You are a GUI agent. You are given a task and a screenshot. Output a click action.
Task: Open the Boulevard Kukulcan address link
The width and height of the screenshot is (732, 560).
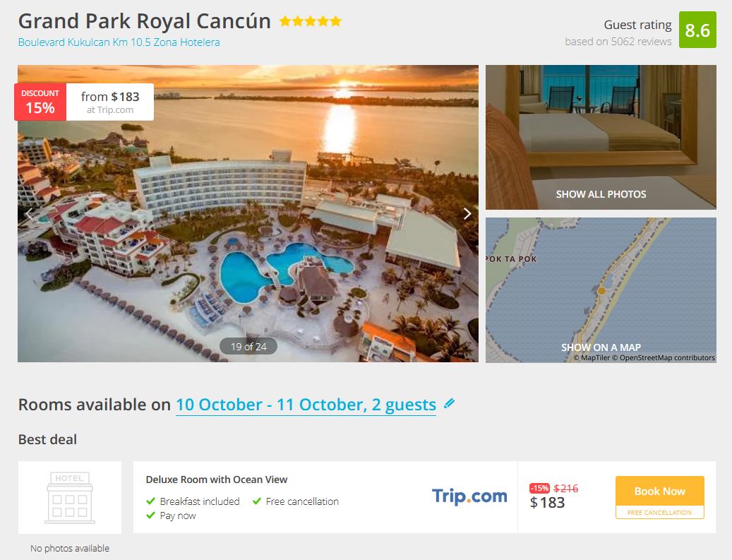click(119, 42)
